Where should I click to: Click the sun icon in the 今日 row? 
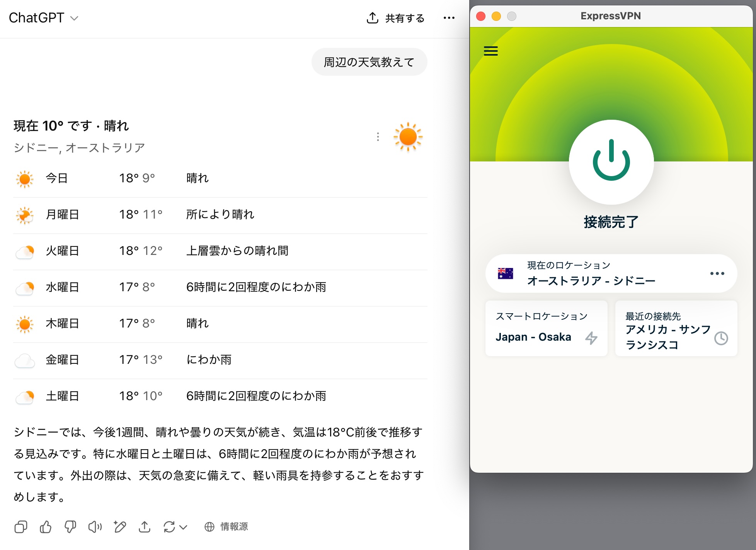click(25, 179)
